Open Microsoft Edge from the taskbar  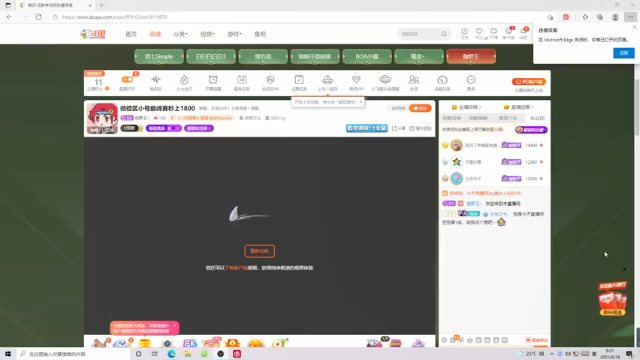click(x=171, y=354)
